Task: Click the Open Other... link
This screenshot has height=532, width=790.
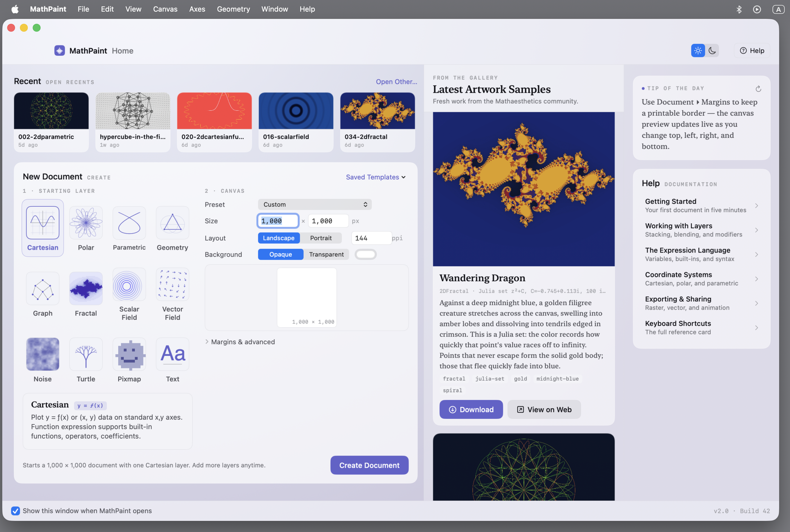Action: pyautogui.click(x=396, y=82)
